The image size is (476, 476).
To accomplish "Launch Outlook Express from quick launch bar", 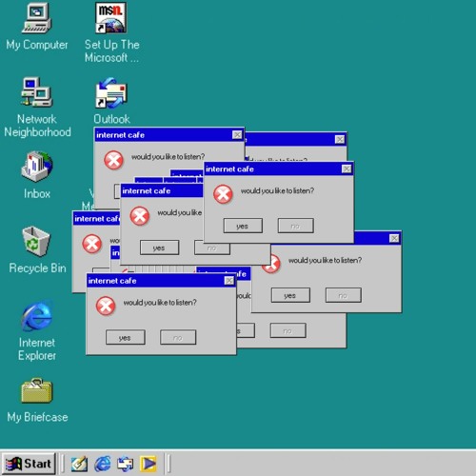I will point(126,464).
